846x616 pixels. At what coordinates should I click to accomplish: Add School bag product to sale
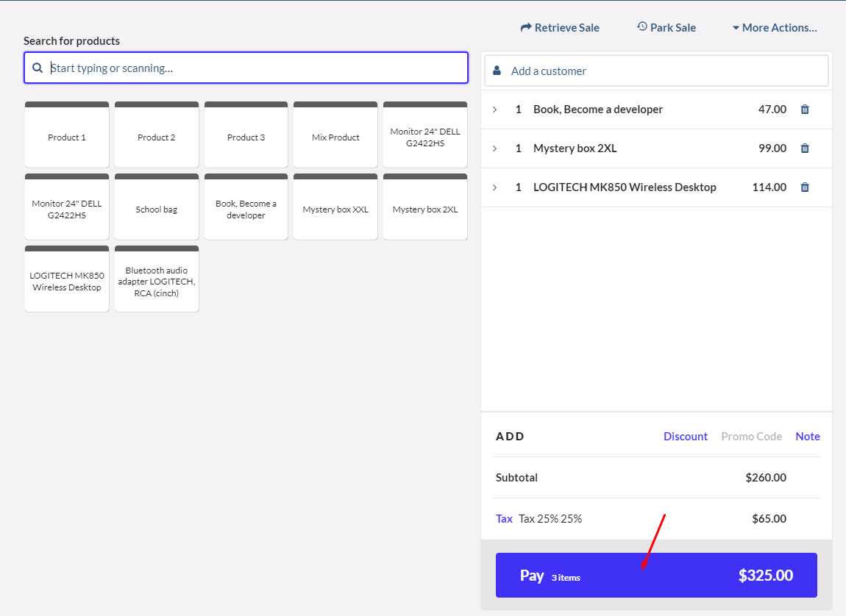(157, 209)
